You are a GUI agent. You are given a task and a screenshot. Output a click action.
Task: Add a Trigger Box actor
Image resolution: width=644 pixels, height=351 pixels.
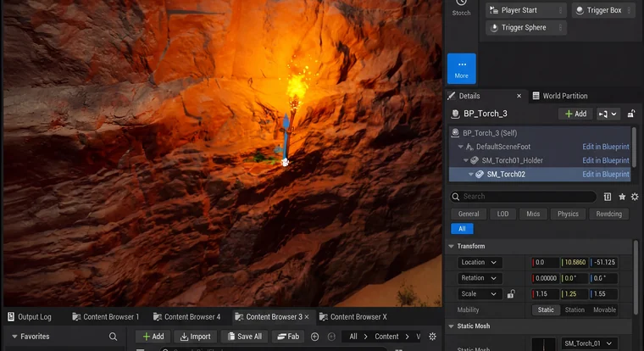click(603, 10)
